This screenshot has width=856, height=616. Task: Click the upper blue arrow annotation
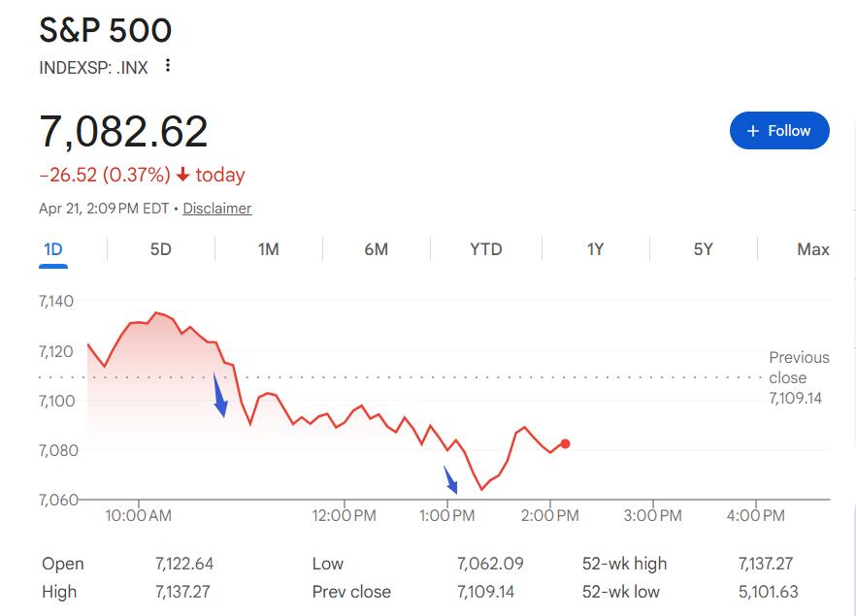(x=220, y=396)
